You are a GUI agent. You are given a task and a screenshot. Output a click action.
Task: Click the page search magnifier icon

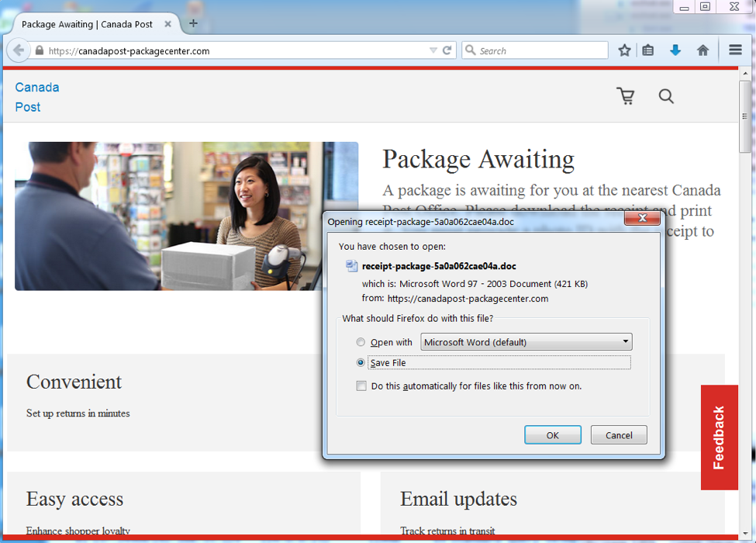[x=666, y=96]
